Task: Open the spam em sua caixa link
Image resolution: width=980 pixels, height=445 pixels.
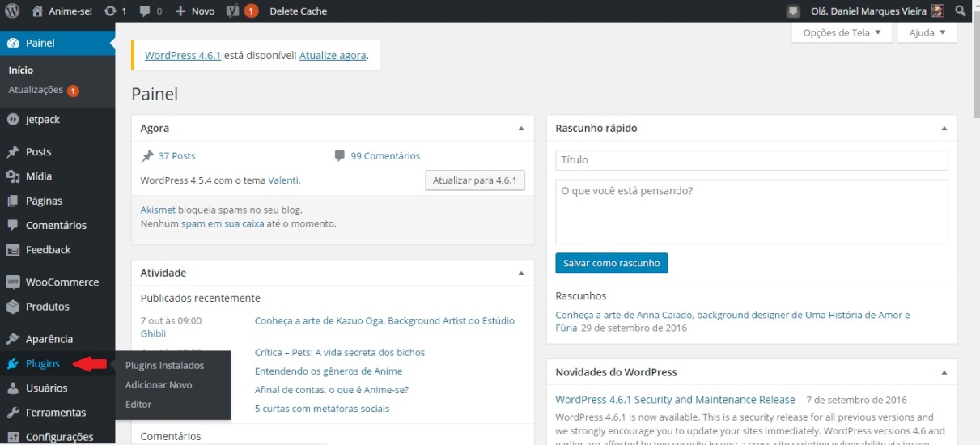Action: 223,223
